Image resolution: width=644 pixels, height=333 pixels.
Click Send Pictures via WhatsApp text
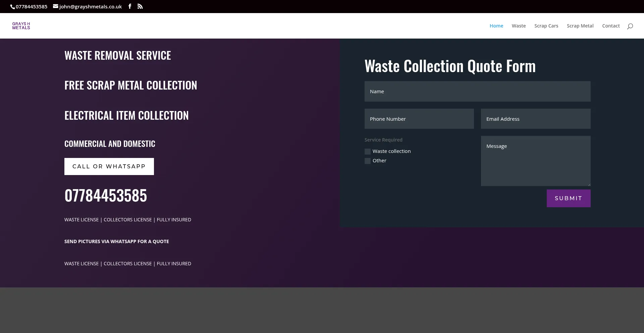[117, 241]
